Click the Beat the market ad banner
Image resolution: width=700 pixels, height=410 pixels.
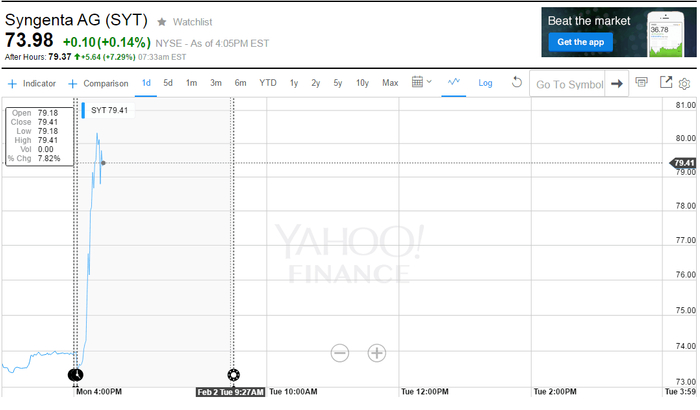(x=619, y=32)
